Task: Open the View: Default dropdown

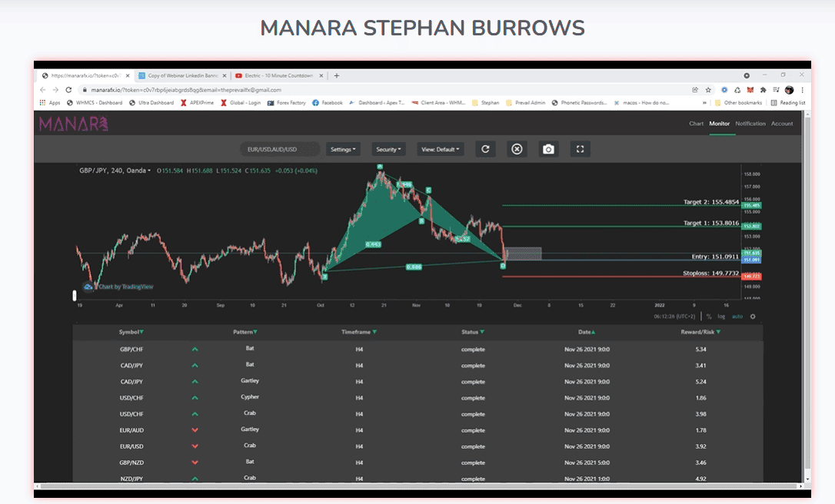Action: click(x=440, y=149)
